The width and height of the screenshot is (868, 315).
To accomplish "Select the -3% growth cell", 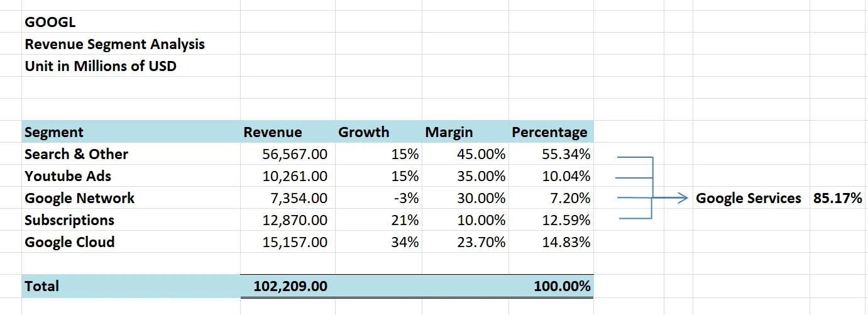I will point(378,198).
